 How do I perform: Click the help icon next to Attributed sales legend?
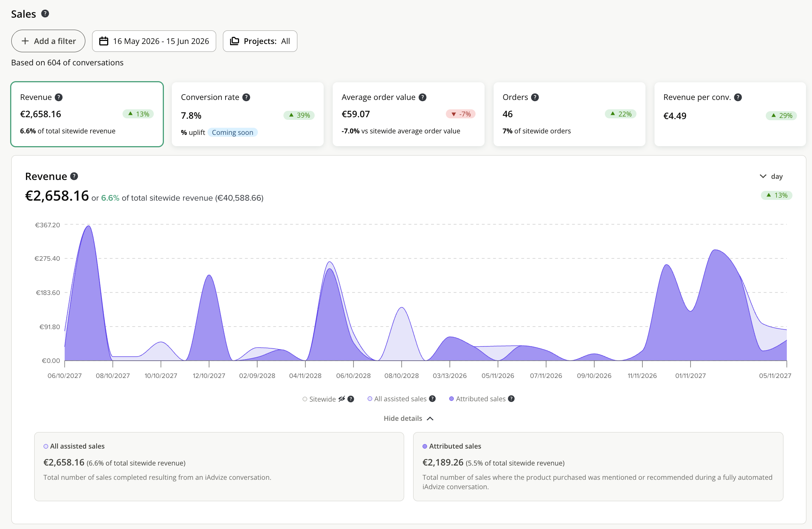click(511, 399)
